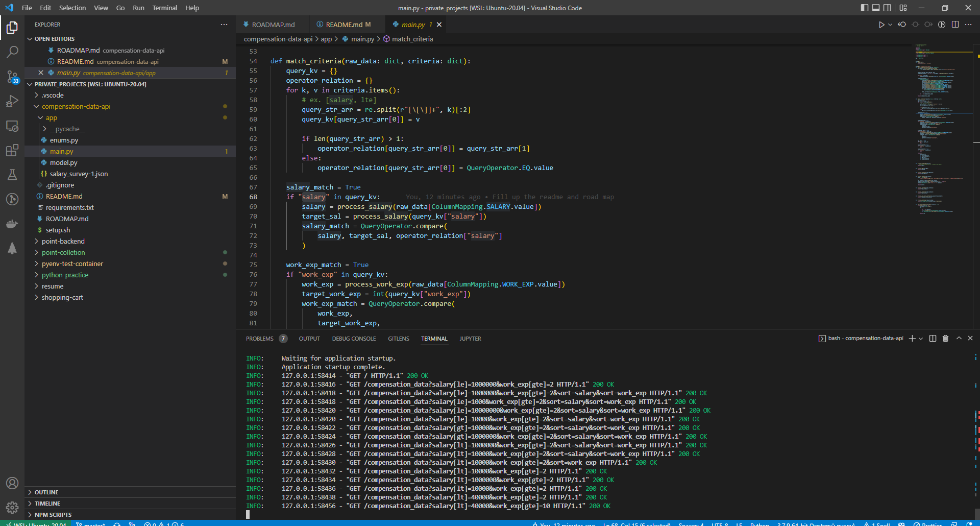Image resolution: width=980 pixels, height=526 pixels.
Task: Open the Search view in activity bar
Action: coord(12,52)
